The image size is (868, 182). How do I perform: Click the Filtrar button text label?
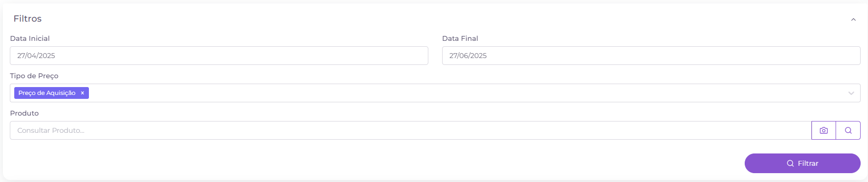pos(808,163)
